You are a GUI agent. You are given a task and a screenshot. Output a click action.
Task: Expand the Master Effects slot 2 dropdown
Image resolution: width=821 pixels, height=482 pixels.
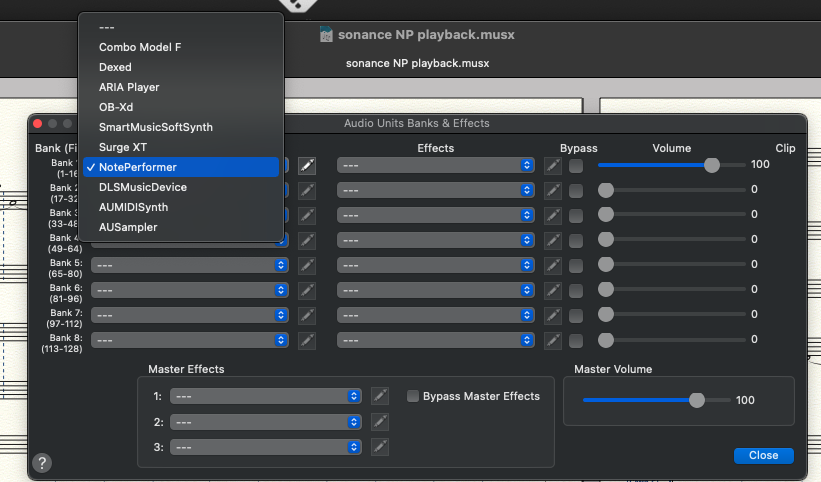tap(265, 421)
